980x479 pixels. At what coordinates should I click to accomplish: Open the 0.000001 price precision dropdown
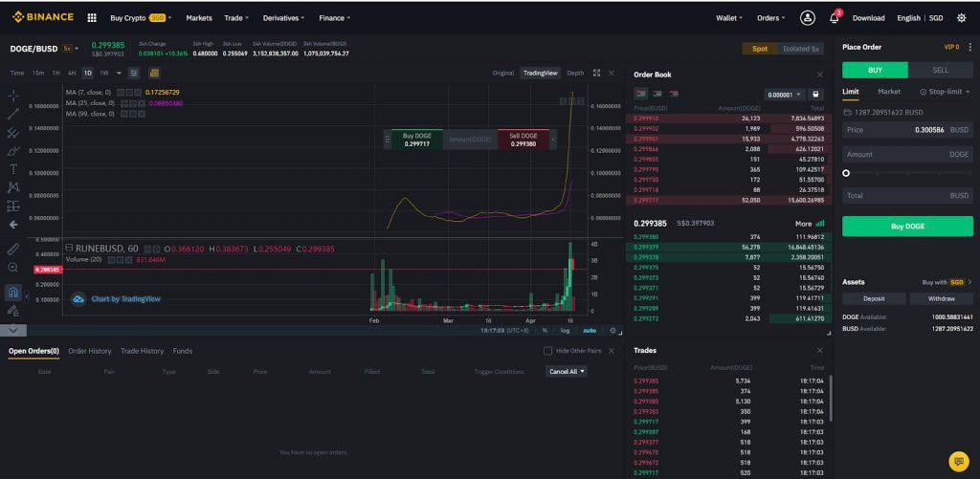point(785,95)
